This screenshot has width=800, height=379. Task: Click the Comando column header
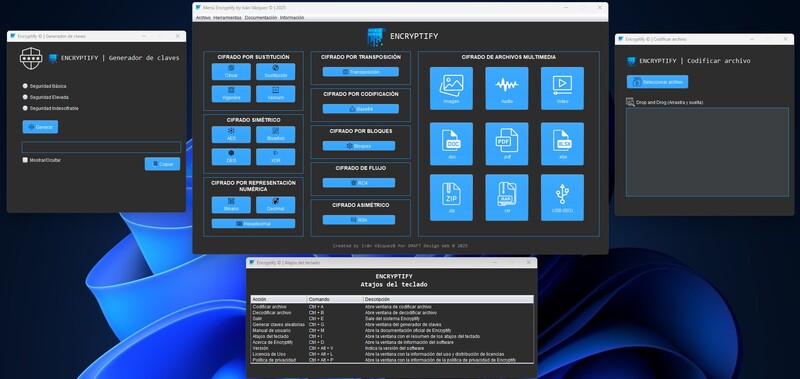coord(335,299)
